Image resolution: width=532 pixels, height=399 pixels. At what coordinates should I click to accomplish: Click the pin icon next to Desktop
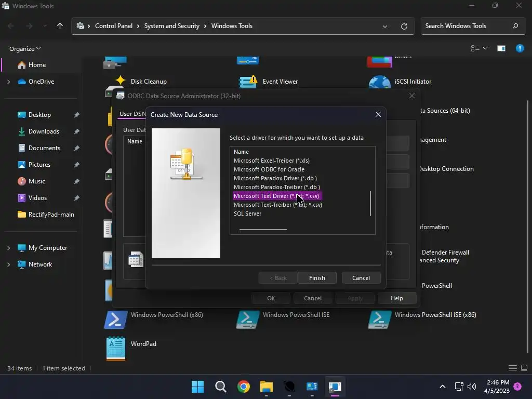(77, 115)
